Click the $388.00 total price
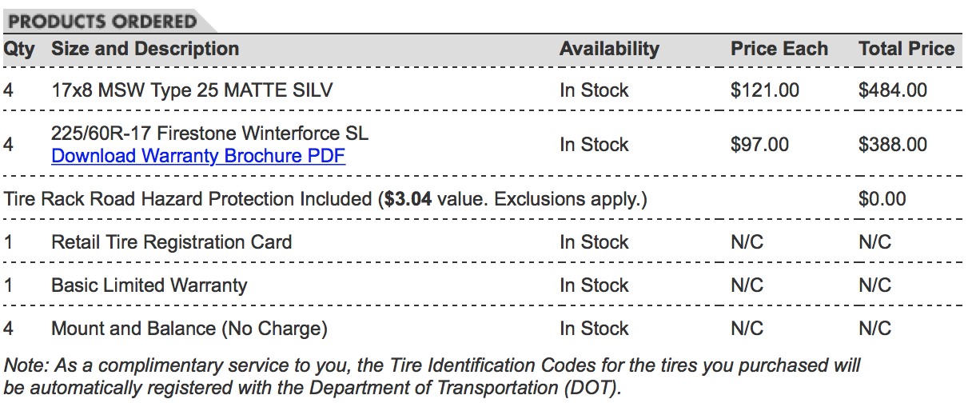Image resolution: width=980 pixels, height=403 pixels. point(892,145)
